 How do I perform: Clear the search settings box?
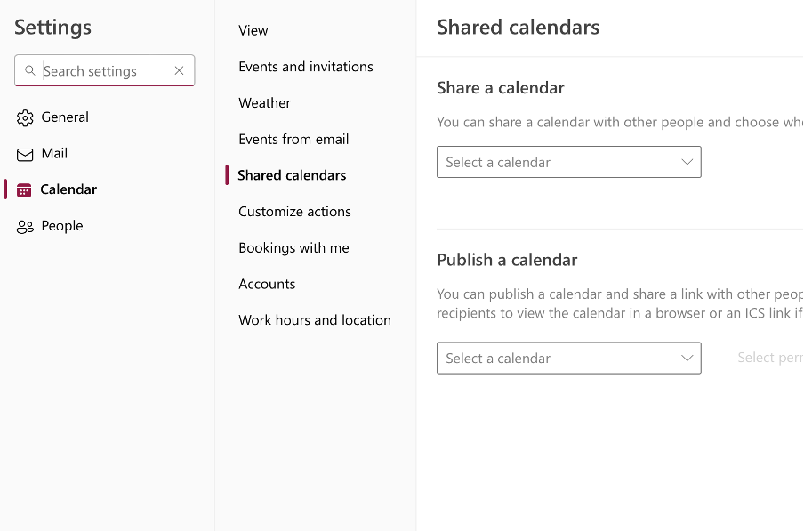179,71
